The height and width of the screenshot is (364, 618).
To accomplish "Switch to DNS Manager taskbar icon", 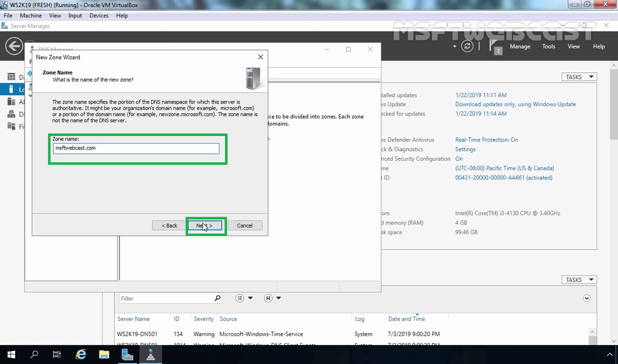I will pyautogui.click(x=151, y=355).
